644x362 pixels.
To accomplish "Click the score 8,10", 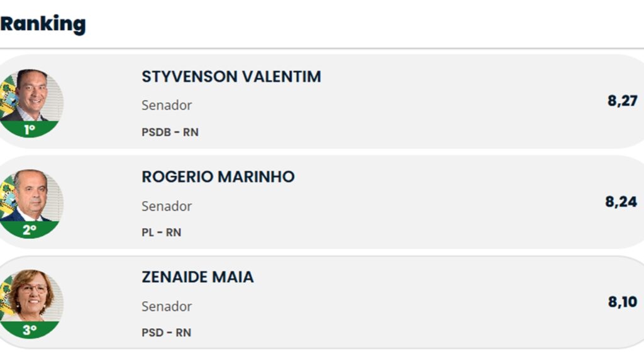I will click(623, 302).
